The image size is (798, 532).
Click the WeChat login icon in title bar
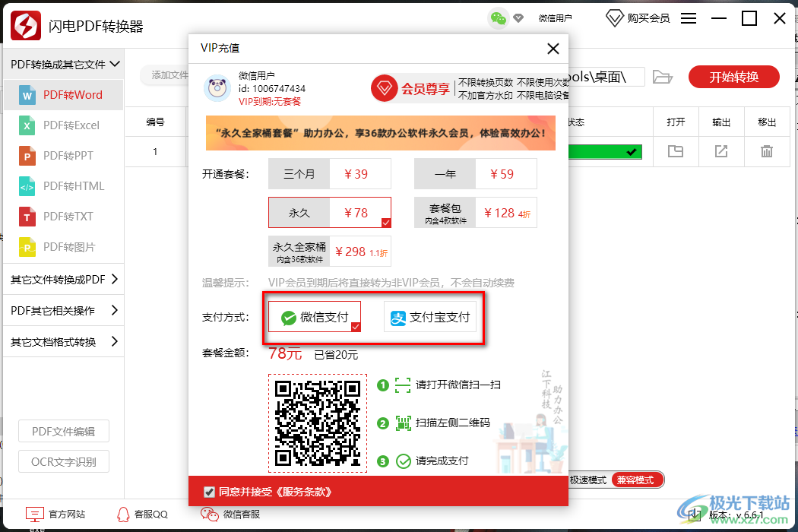click(x=499, y=19)
